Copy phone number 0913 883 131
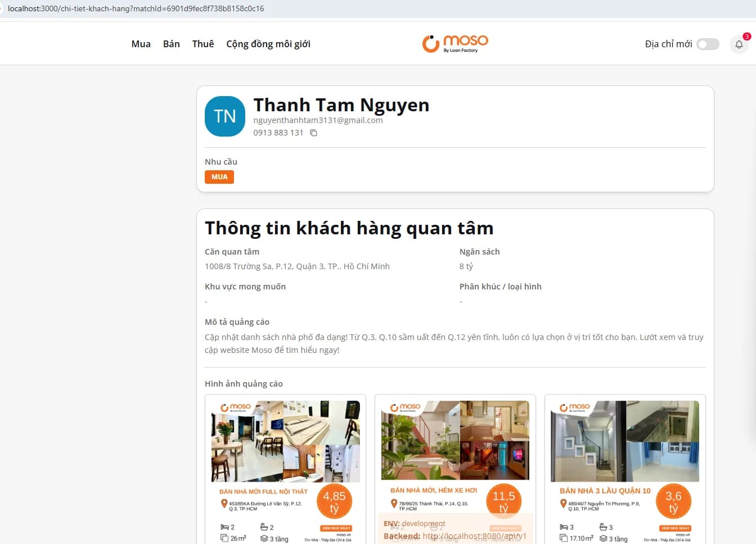 [313, 133]
